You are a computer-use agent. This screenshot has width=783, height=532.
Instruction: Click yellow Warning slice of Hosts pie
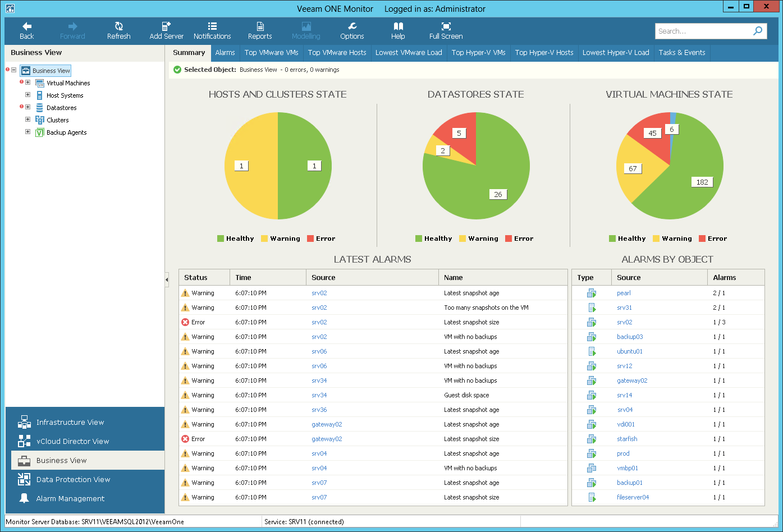[x=251, y=166]
